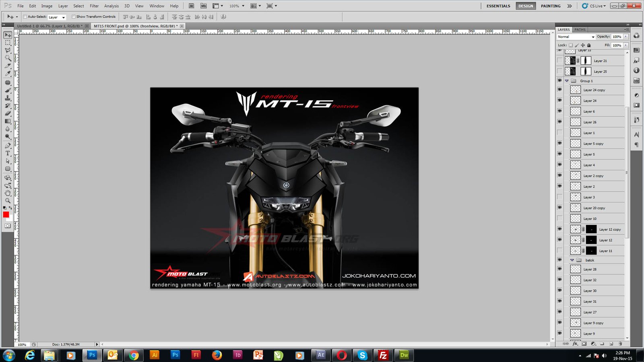Enable the Auto-Select checkbox
The width and height of the screenshot is (644, 362).
(25, 17)
